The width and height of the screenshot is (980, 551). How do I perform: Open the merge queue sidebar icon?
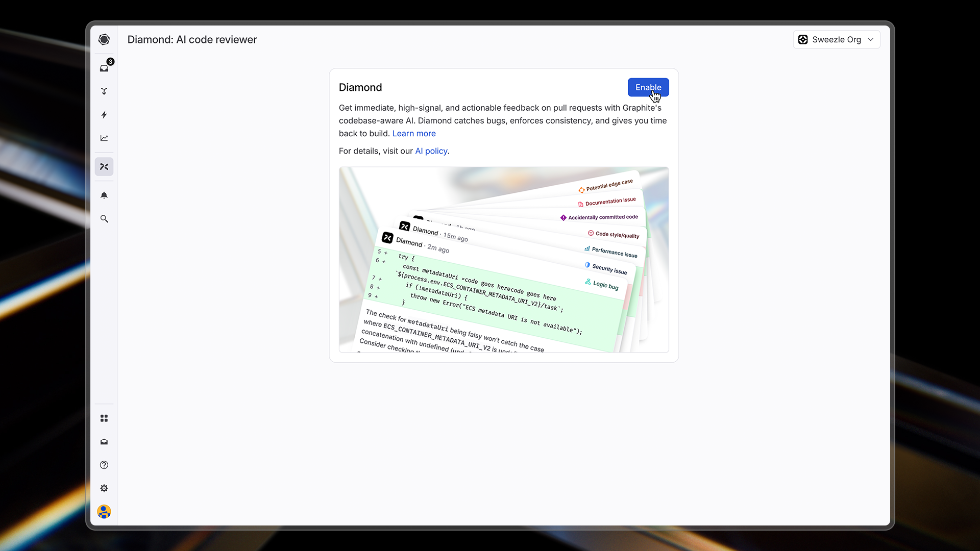pos(104,91)
